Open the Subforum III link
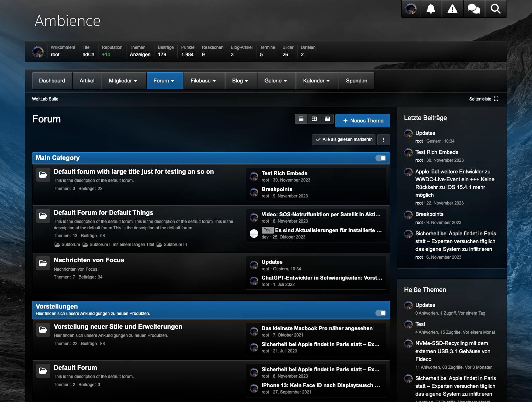532x402 pixels. point(175,245)
